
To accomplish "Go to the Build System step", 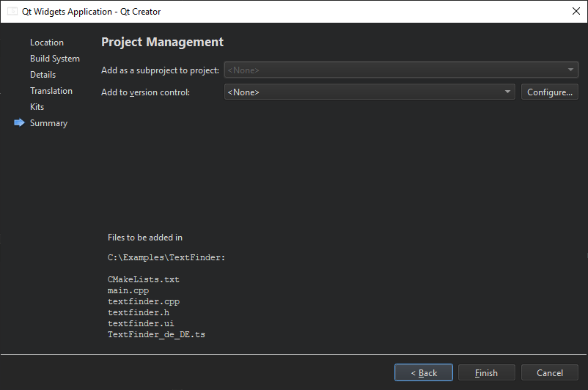I will pos(55,59).
